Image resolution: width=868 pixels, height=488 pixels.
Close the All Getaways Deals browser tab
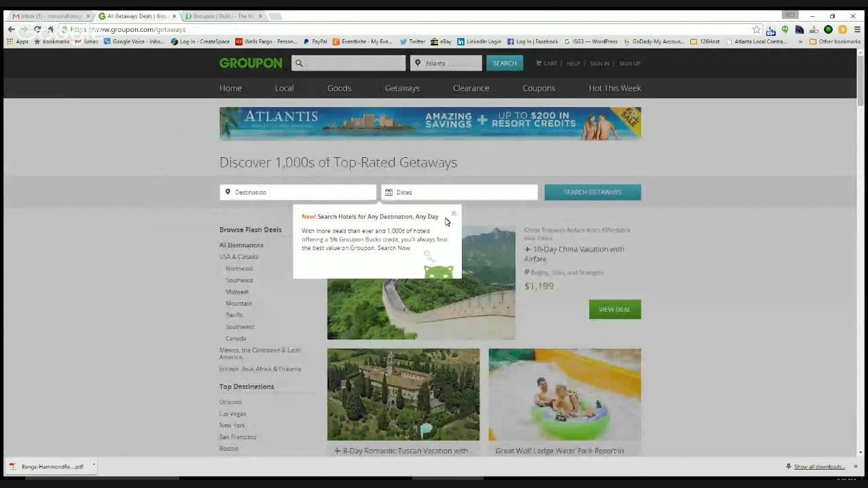(x=174, y=16)
